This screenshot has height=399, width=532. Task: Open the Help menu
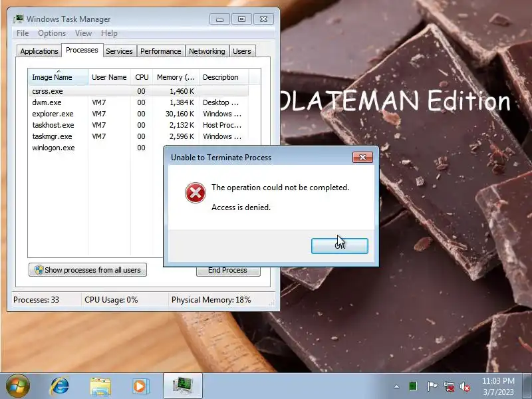(x=109, y=33)
